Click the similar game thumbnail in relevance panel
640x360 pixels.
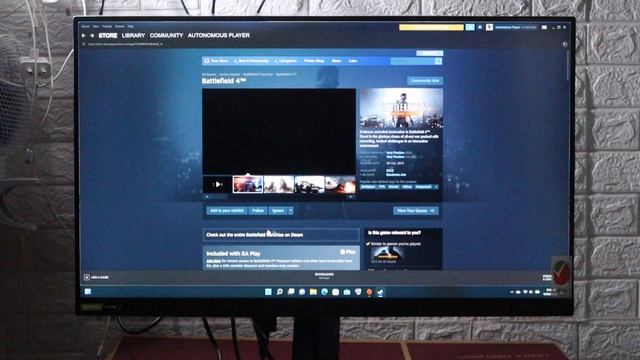tap(387, 255)
